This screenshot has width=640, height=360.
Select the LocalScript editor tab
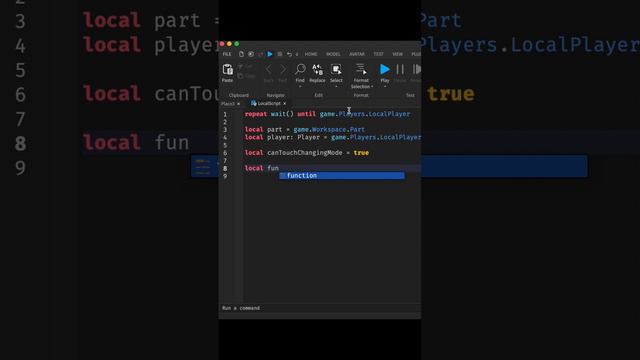pos(269,104)
